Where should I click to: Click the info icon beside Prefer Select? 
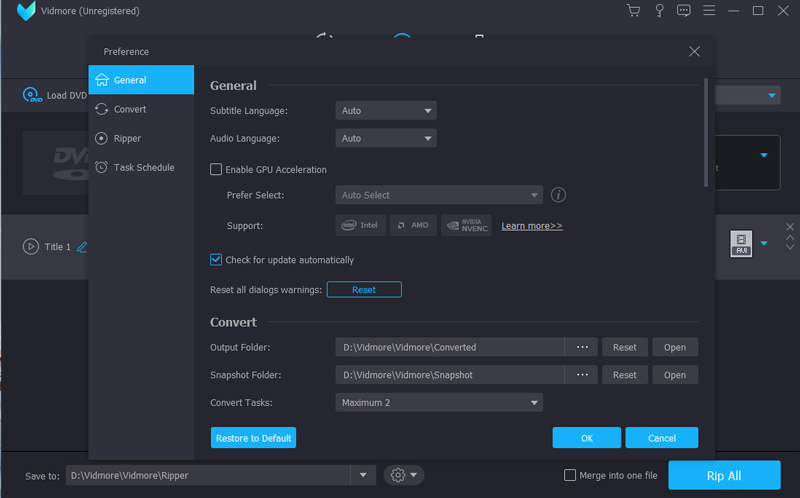pyautogui.click(x=559, y=195)
